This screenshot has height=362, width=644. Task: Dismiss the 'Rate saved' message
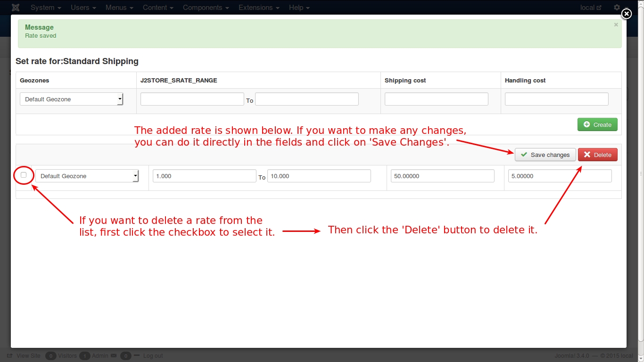(x=616, y=25)
